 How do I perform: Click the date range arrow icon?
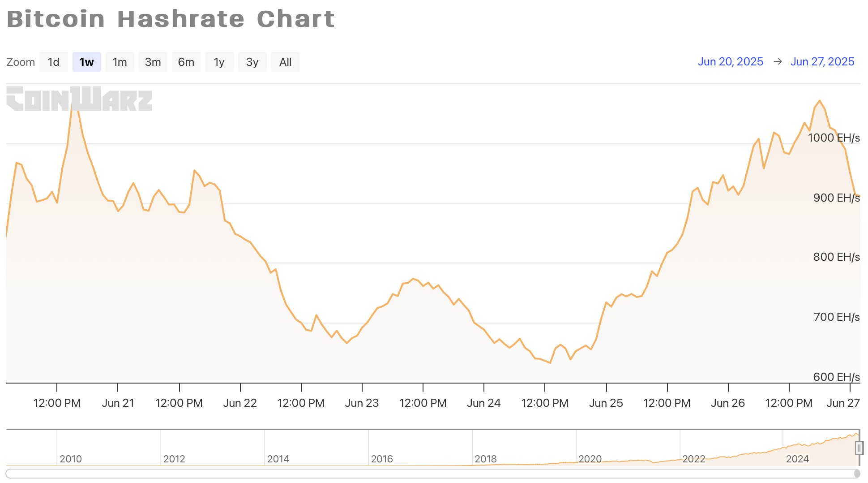tap(778, 61)
